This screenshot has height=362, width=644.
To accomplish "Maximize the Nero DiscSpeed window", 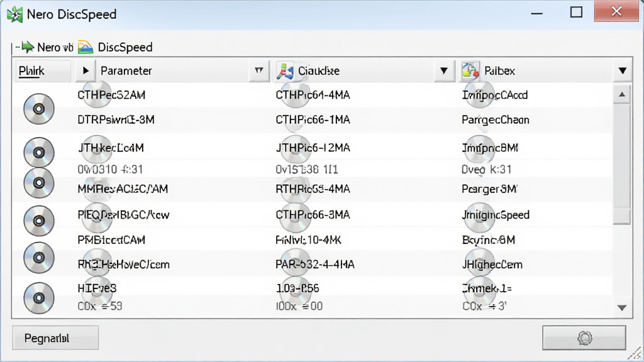I will pyautogui.click(x=576, y=13).
